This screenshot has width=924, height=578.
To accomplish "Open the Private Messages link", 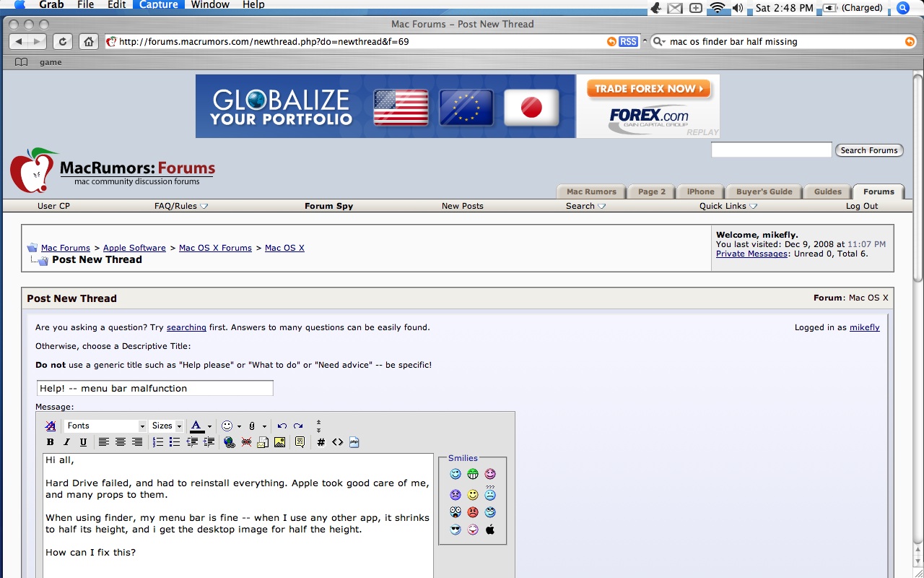I will pos(751,254).
